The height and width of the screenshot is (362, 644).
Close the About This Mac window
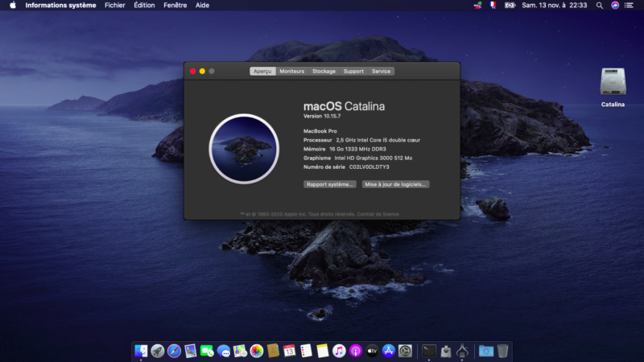[192, 72]
